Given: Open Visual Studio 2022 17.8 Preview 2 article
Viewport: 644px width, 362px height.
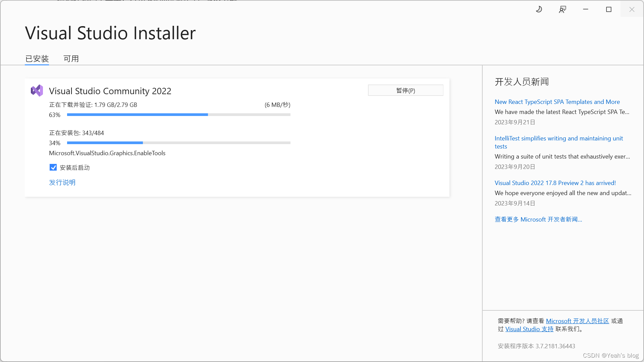Looking at the screenshot, I should pyautogui.click(x=555, y=183).
